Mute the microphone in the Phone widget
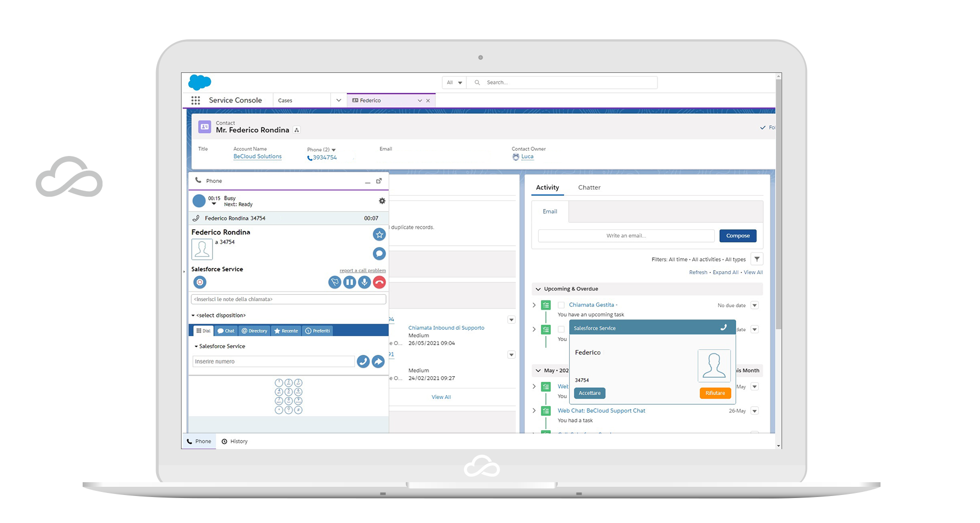The height and width of the screenshot is (523, 980). coord(364,282)
